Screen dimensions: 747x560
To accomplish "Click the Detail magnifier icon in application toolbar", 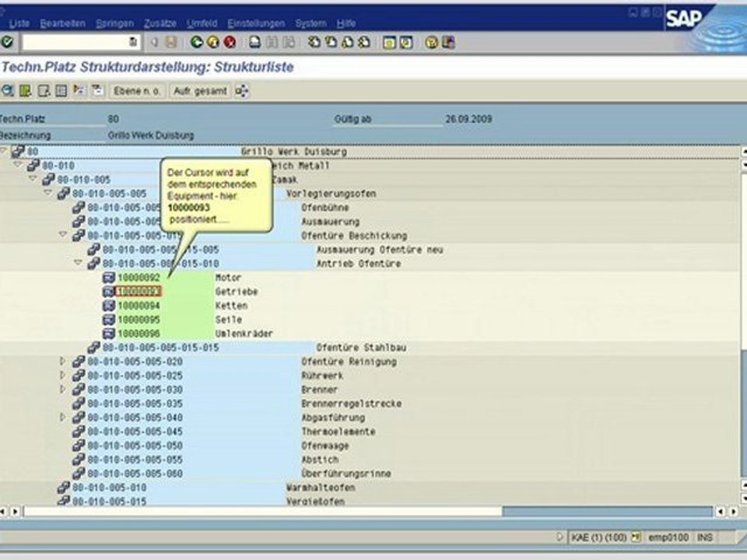I will [x=8, y=90].
